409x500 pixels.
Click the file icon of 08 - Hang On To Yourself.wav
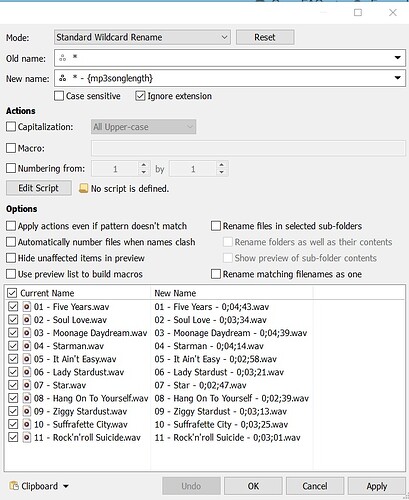click(27, 398)
